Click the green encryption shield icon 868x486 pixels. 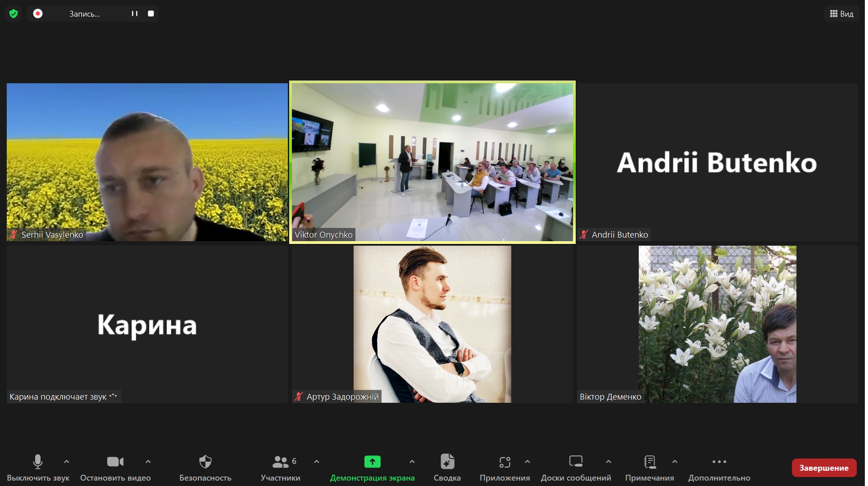(x=14, y=13)
